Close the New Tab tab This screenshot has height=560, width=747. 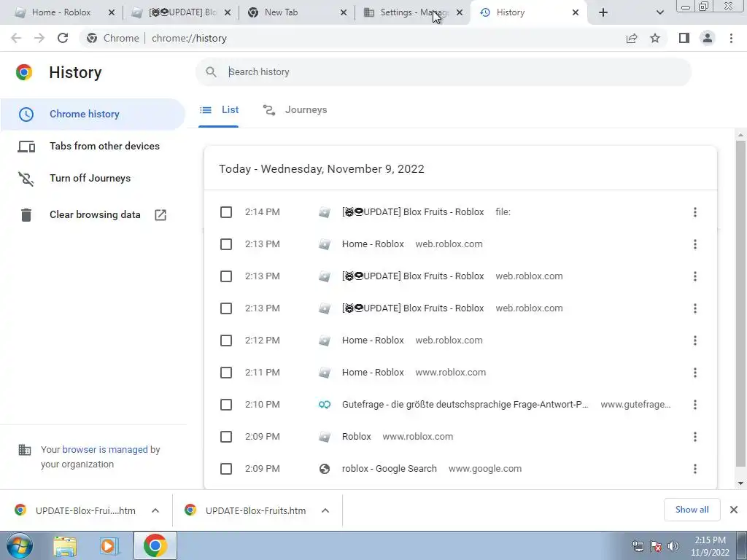click(343, 12)
